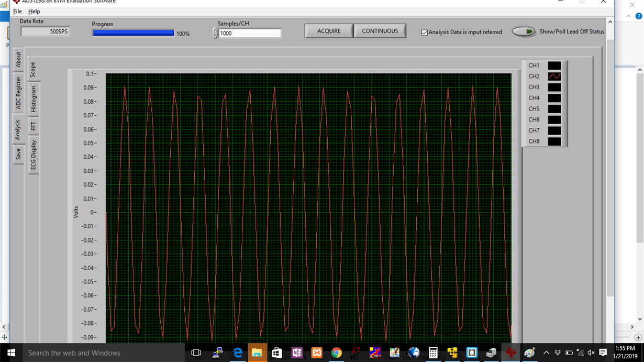Open the device printer taskbar icon
644x362 pixels.
pyautogui.click(x=491, y=353)
